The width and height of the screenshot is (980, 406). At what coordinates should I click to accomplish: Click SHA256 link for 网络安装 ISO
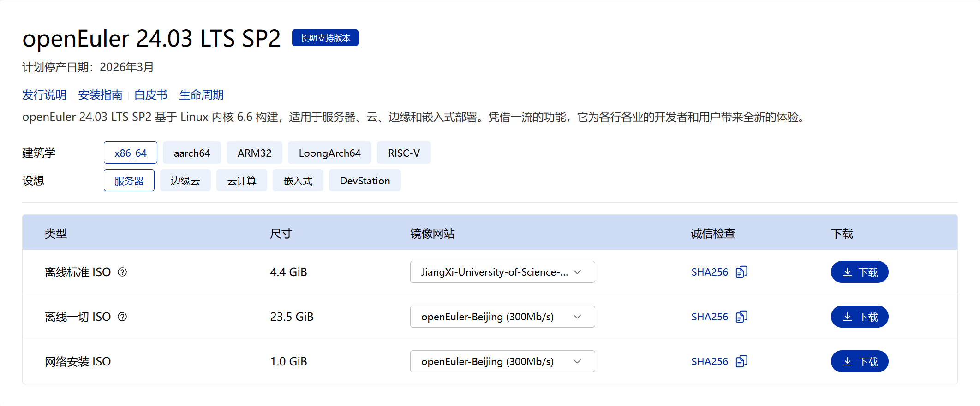click(710, 361)
